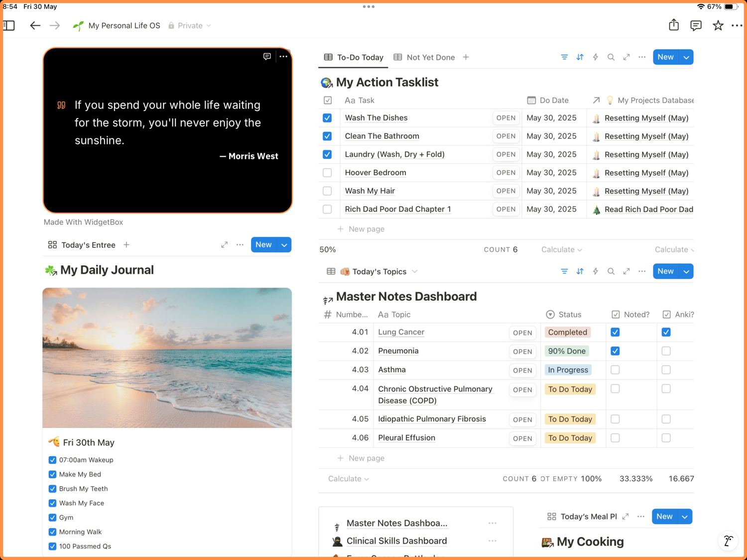747x560 pixels.
Task: Add a new Master Notes entry with New
Action: 666,271
